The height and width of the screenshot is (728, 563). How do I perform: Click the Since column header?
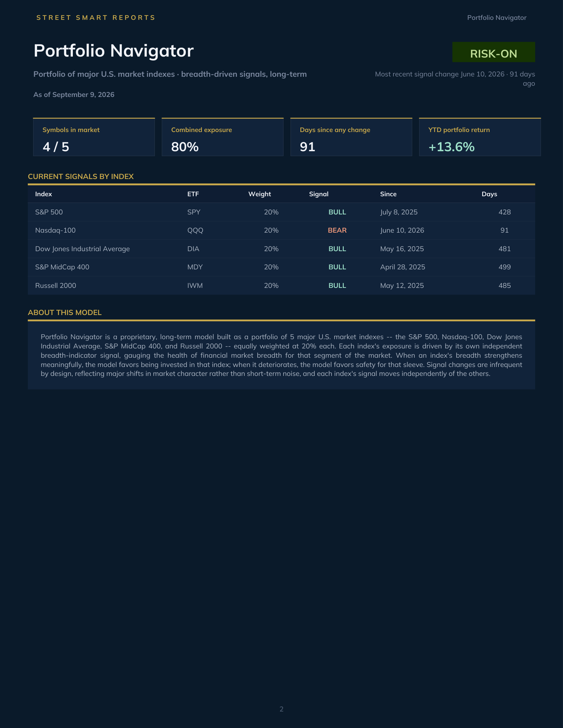388,194
